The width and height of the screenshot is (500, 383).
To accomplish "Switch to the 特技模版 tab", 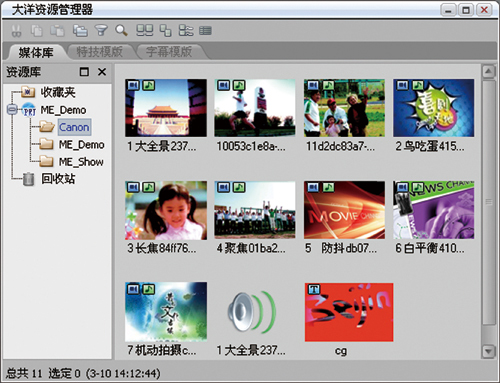I will (x=100, y=52).
